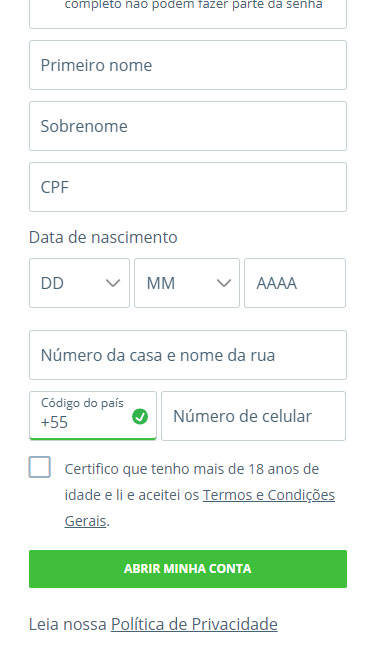Click the Data de nascimento label

coord(103,237)
